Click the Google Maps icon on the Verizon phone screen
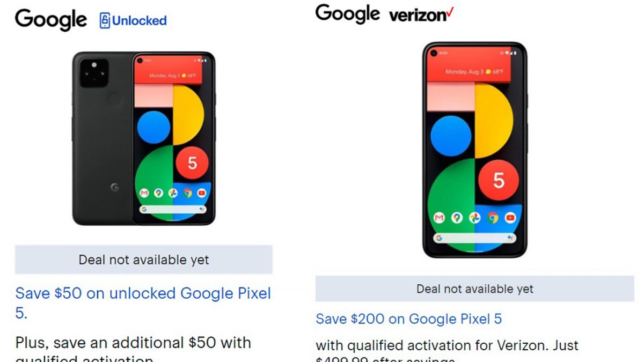644x362 pixels. [x=457, y=218]
